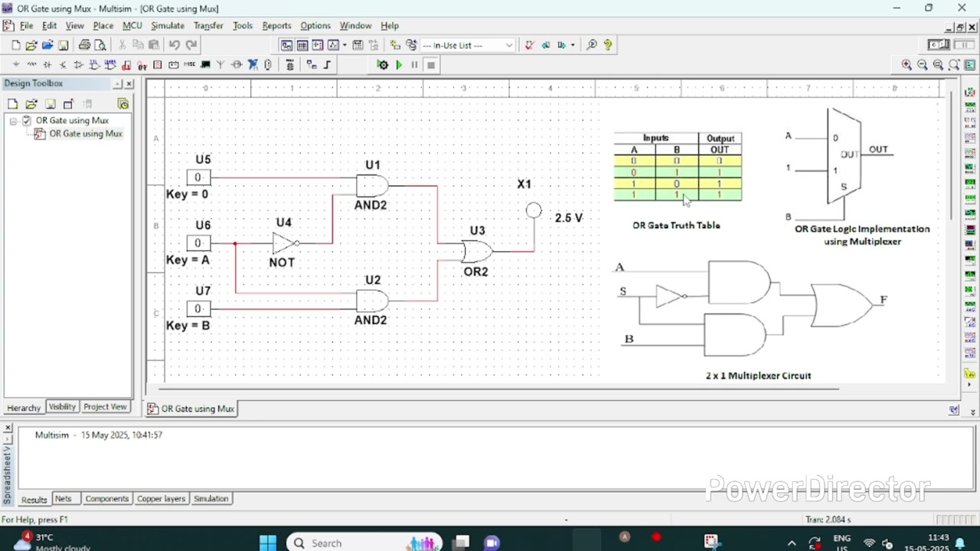The width and height of the screenshot is (980, 551).
Task: Zoom in on the schematic
Action: 906,65
